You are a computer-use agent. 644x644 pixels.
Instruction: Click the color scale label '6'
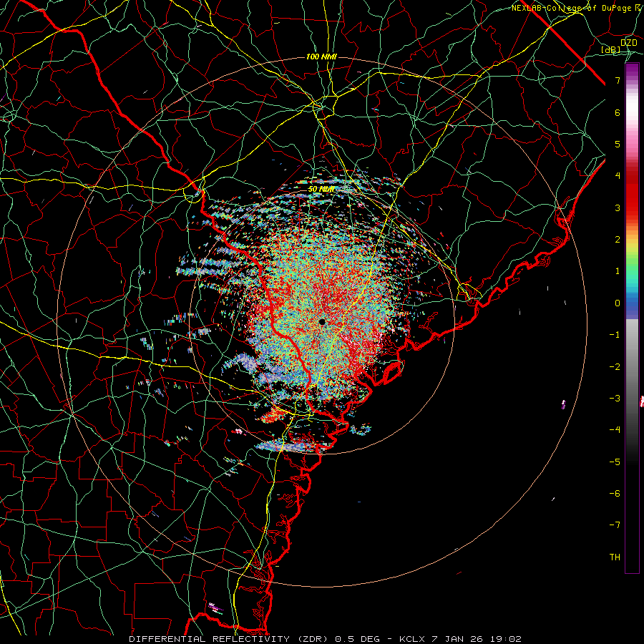[618, 112]
